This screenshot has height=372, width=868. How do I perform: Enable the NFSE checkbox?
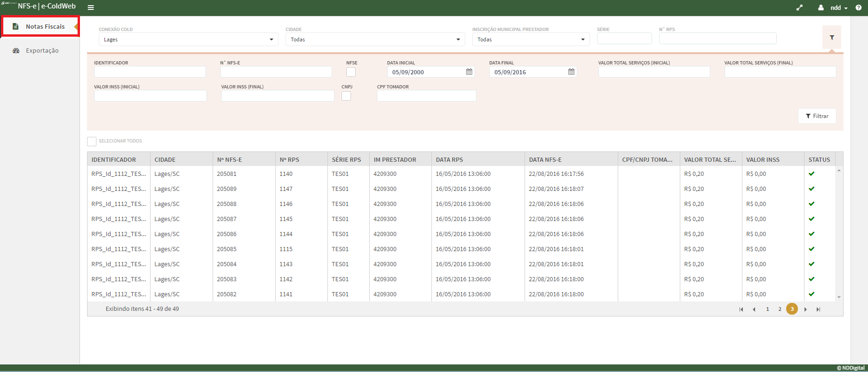coord(351,72)
